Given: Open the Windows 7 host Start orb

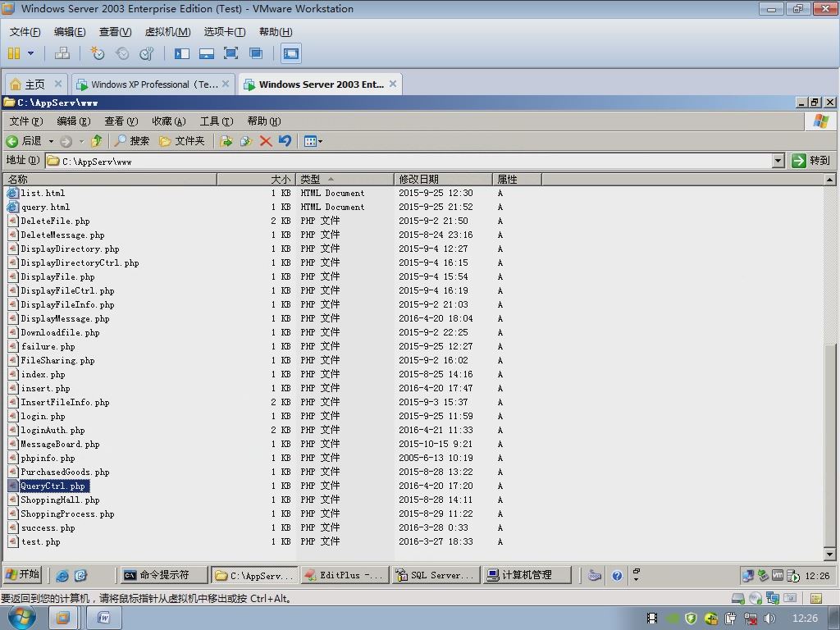Looking at the screenshot, I should (22, 618).
